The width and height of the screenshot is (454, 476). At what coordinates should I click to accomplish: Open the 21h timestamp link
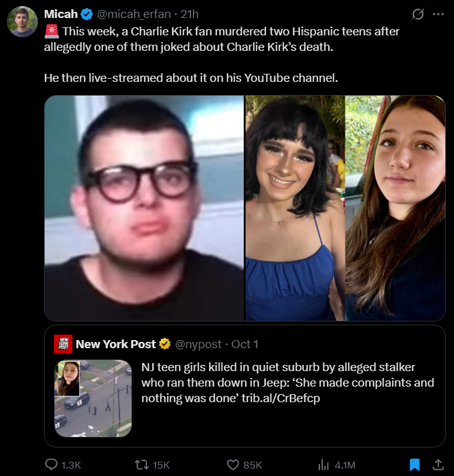point(190,14)
